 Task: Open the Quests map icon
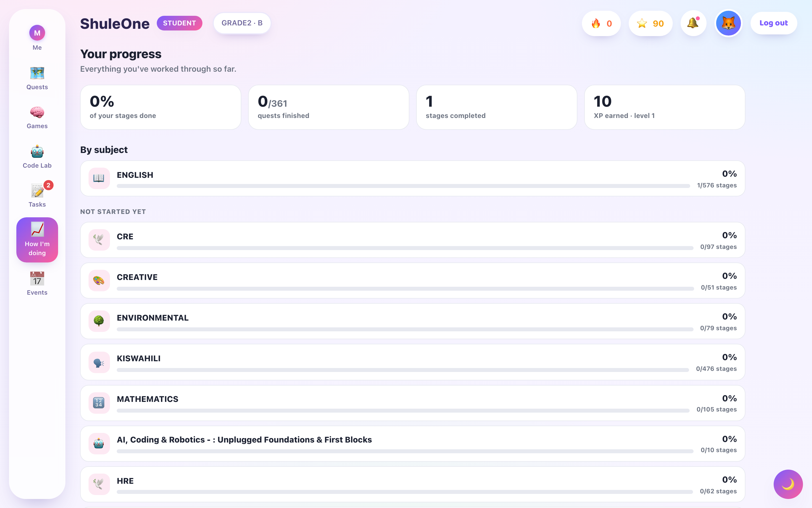[x=37, y=73]
